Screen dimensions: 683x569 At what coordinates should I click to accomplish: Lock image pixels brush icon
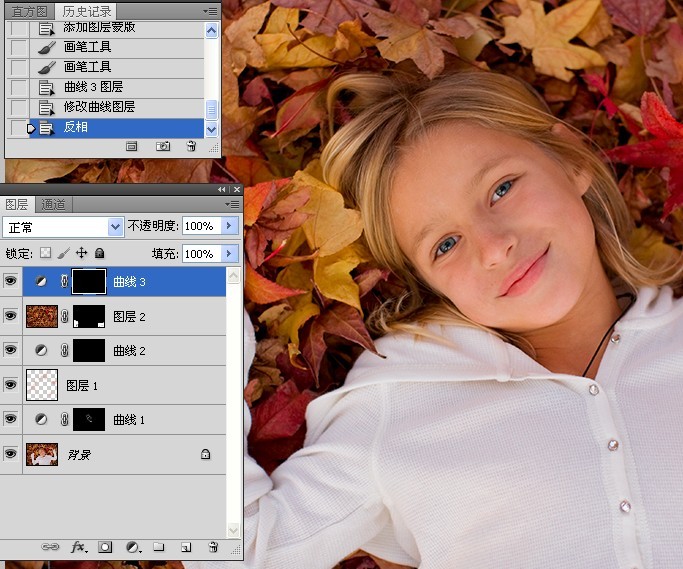point(64,253)
